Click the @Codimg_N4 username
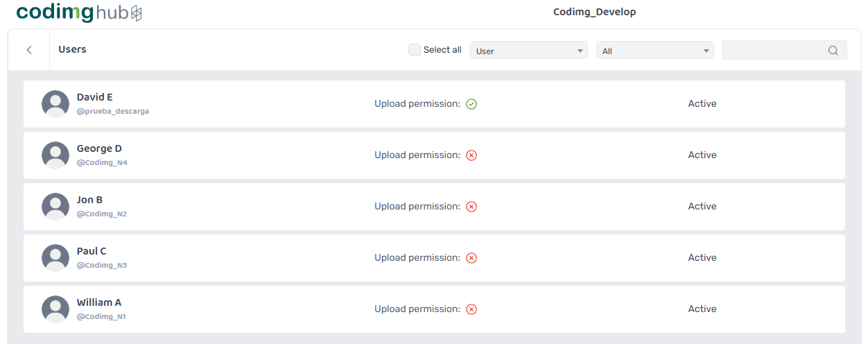The height and width of the screenshot is (344, 868). [x=102, y=162]
